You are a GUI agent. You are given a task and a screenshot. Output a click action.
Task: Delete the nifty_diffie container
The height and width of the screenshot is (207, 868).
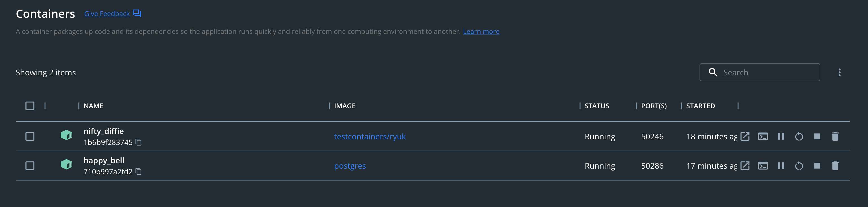click(835, 136)
